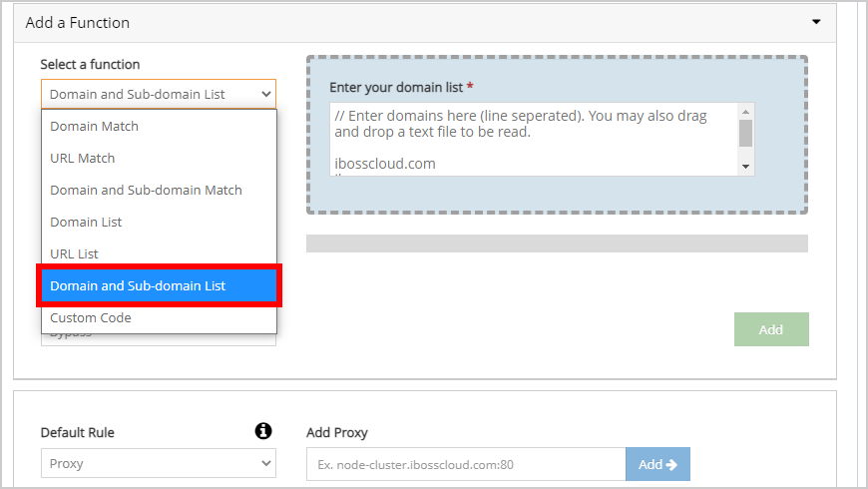Open the Select a function dropdown
Screen dimensions: 868x489
pyautogui.click(x=159, y=94)
